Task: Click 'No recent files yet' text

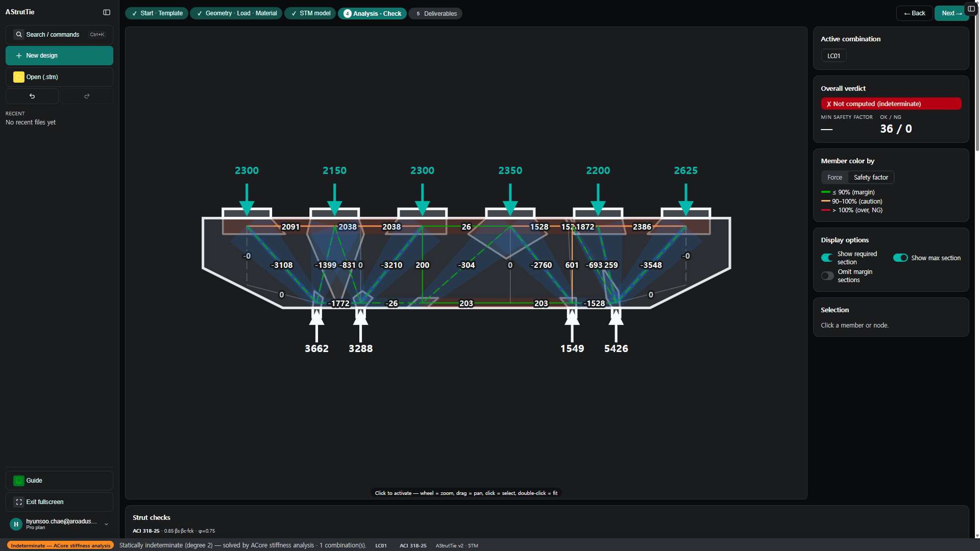Action: coord(31,122)
